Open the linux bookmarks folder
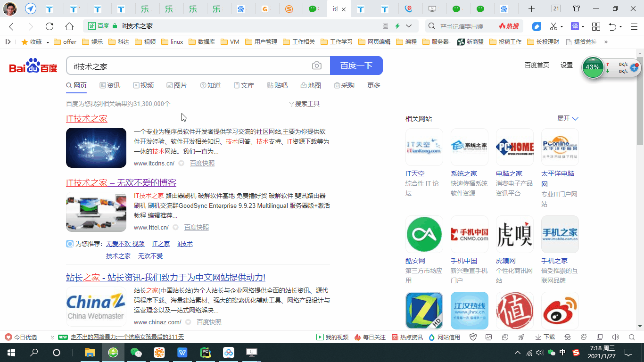The height and width of the screenshot is (362, 644). click(x=172, y=41)
